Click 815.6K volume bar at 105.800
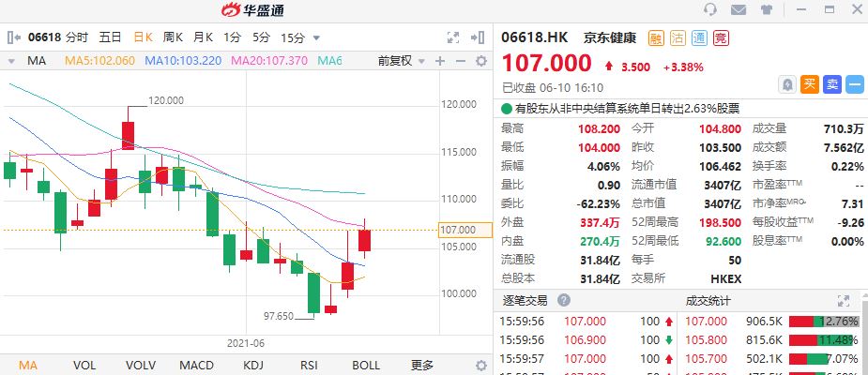 coord(821,340)
